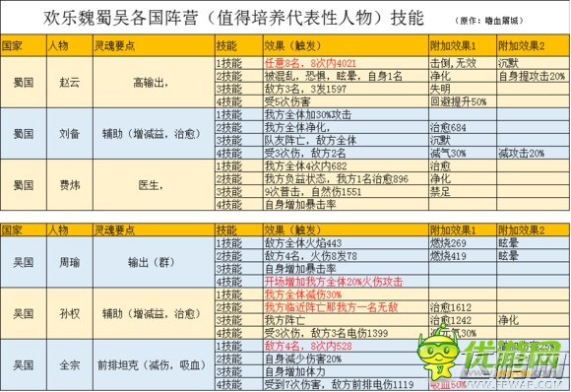Click the 自身提攻击20% cell
Image resolution: width=571 pixels, height=392 pixels.
[533, 76]
